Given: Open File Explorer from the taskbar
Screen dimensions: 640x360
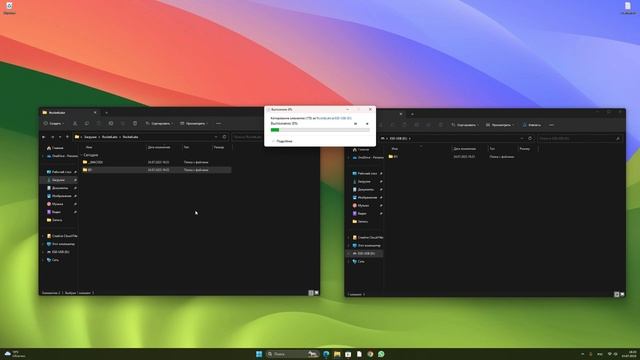Looking at the screenshot, I should [337, 354].
